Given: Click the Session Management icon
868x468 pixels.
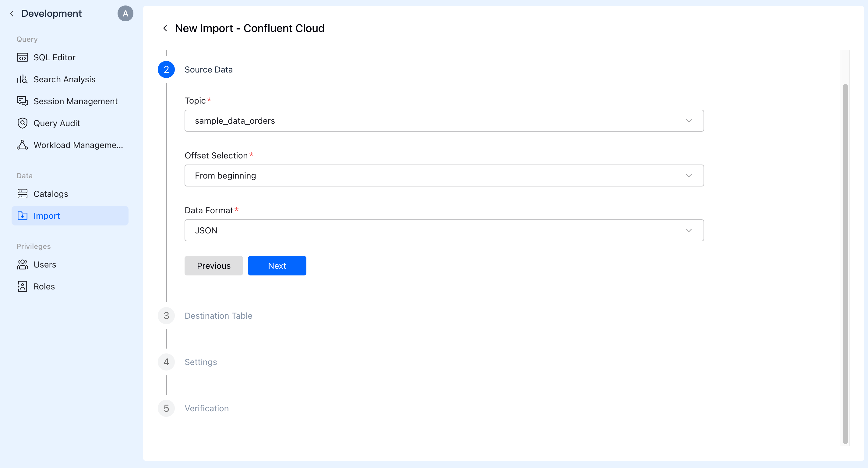Looking at the screenshot, I should pos(22,101).
